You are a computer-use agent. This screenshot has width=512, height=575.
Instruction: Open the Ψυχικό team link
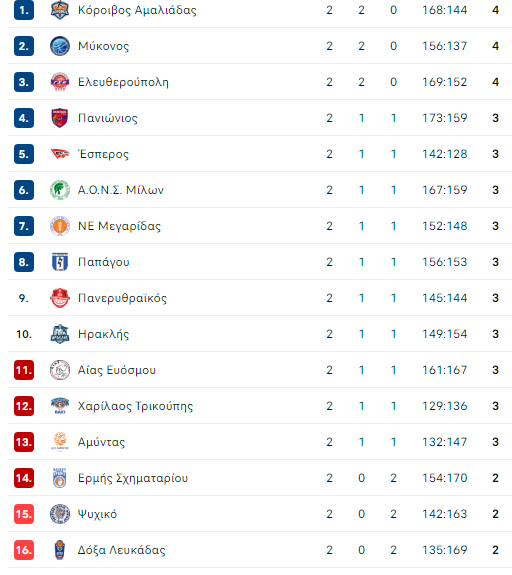(97, 514)
